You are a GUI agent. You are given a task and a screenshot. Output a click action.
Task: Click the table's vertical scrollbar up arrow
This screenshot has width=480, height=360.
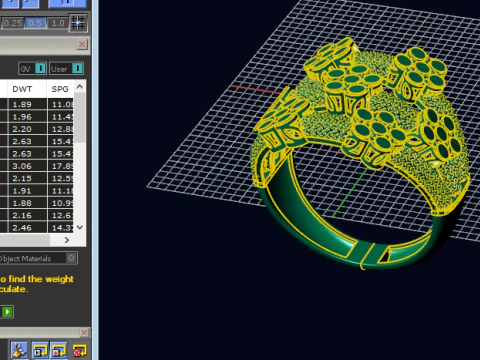click(80, 87)
